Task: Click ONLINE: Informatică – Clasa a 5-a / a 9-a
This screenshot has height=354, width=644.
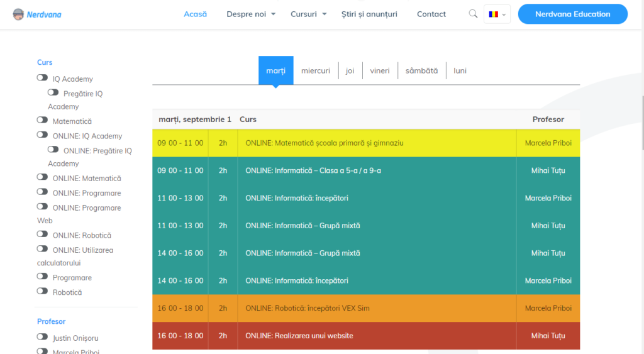Action: coord(313,170)
